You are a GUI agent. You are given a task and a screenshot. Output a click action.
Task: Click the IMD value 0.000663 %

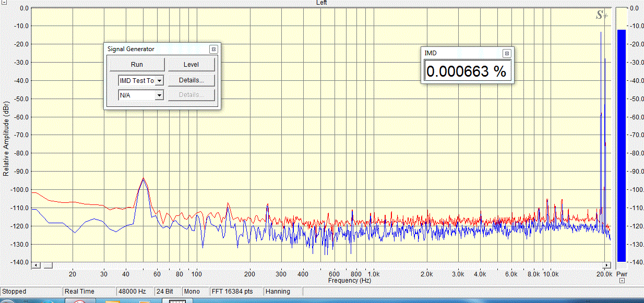click(467, 71)
